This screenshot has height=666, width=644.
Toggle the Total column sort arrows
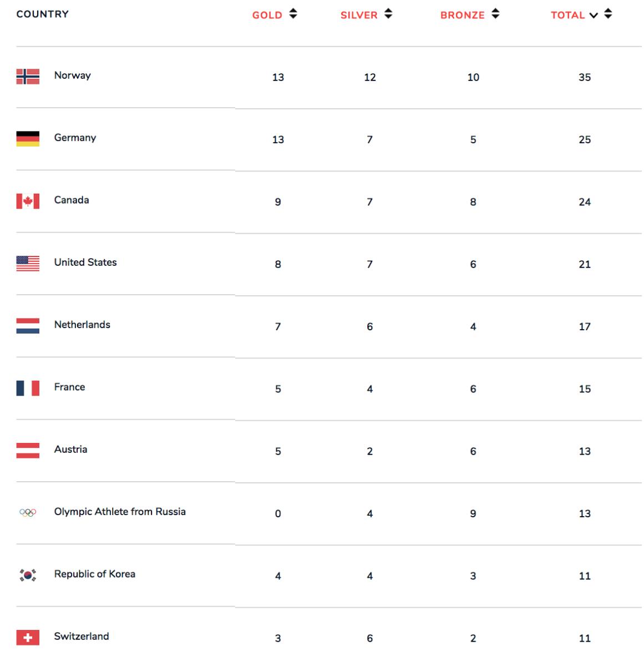608,14
